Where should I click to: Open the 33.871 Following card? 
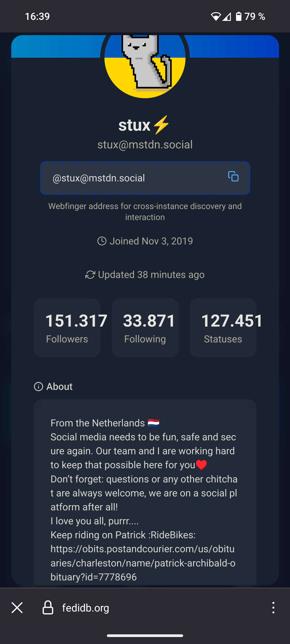[145, 328]
